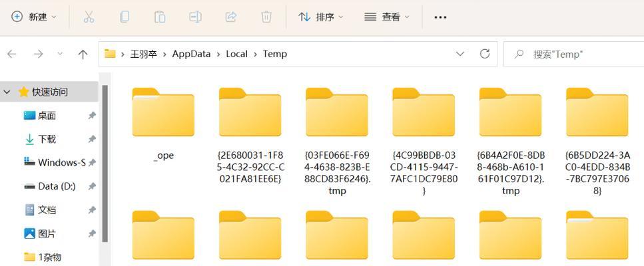Screen dimensions: 644x266
Task: Open the 查看 view dropdown
Action: pyautogui.click(x=387, y=17)
